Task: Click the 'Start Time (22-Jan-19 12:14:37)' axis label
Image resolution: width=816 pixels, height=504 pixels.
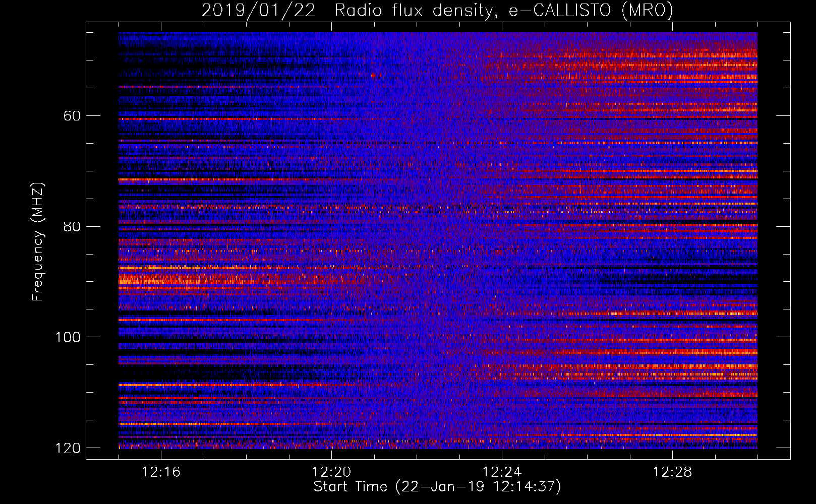Action: coord(437,487)
